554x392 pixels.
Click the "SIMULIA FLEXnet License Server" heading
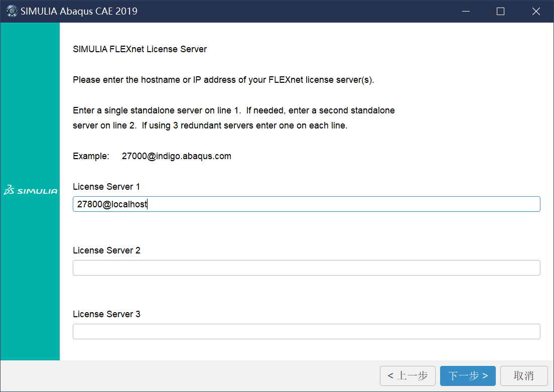[x=140, y=49]
